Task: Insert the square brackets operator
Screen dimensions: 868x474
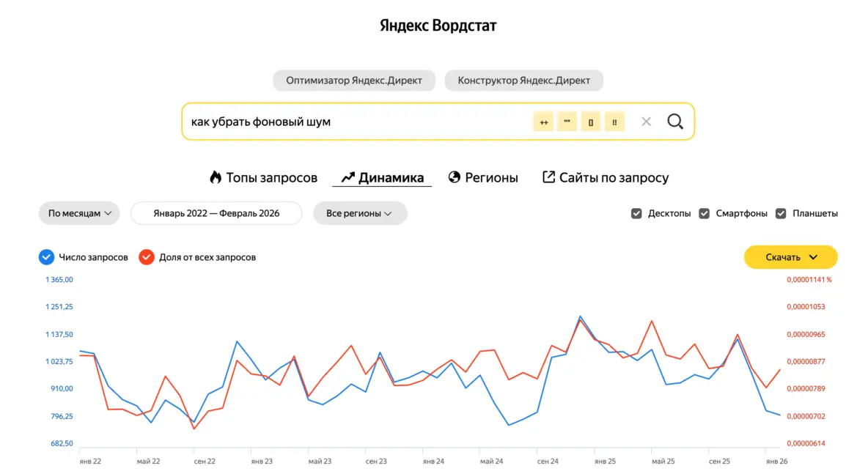Action: (x=591, y=122)
